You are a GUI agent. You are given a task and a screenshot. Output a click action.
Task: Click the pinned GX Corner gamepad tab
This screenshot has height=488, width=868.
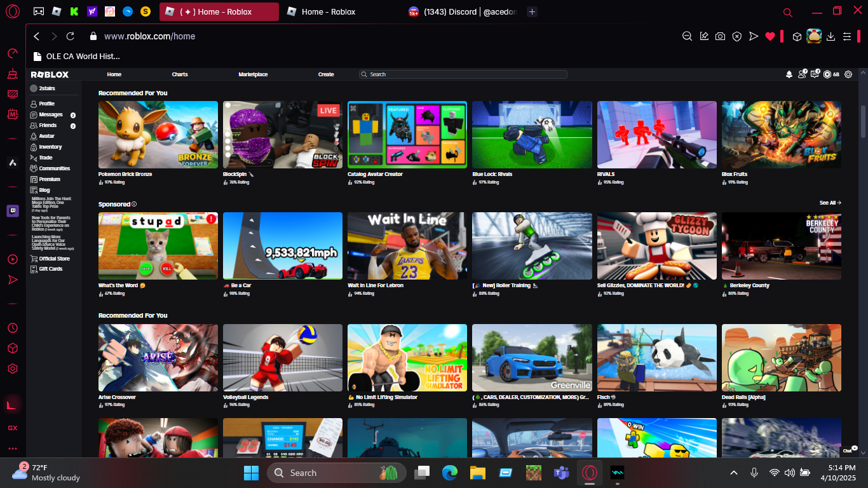pos(39,11)
